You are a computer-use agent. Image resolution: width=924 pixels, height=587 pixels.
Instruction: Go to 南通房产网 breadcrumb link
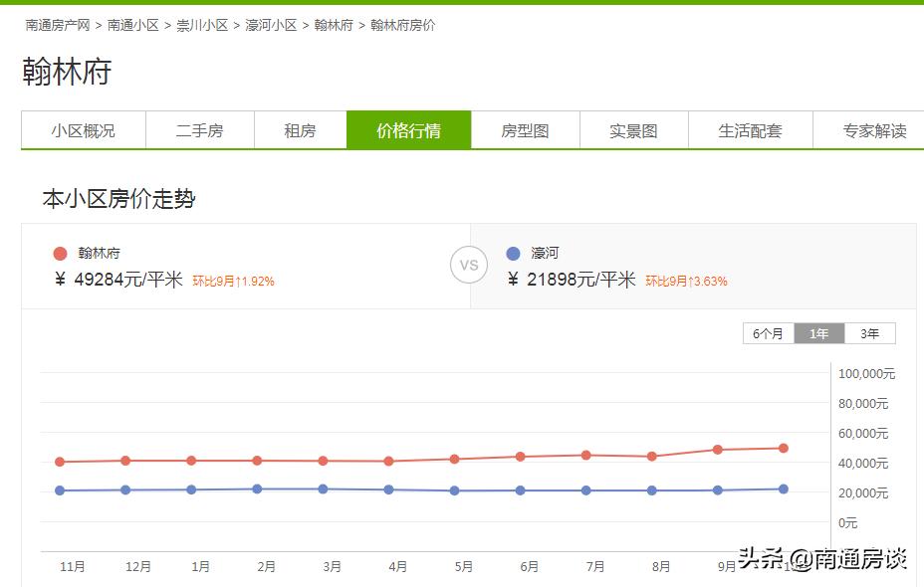coord(58,25)
